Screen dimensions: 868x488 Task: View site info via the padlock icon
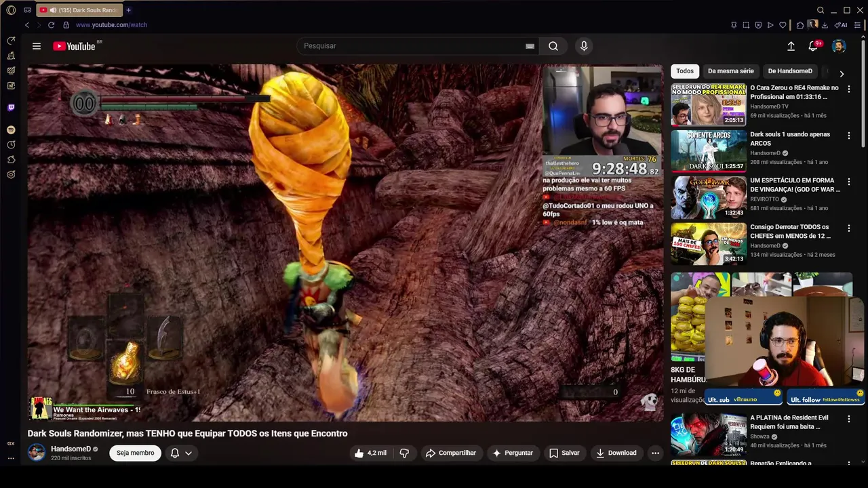pos(66,25)
